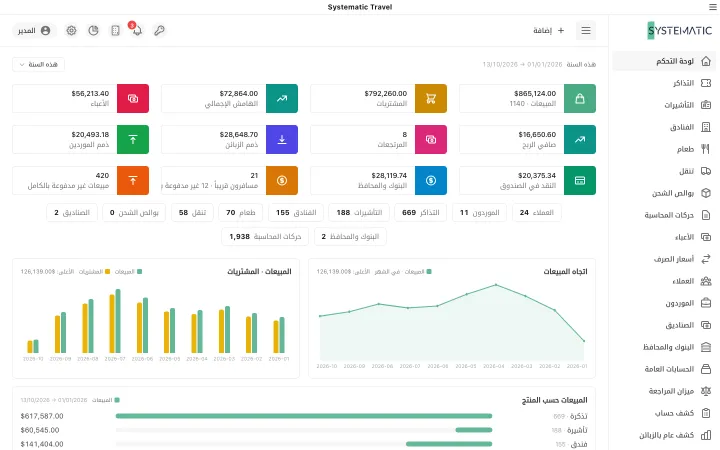720x450 pixels.
Task: Click the العملاء people icon in the sidebar
Action: tap(706, 281)
